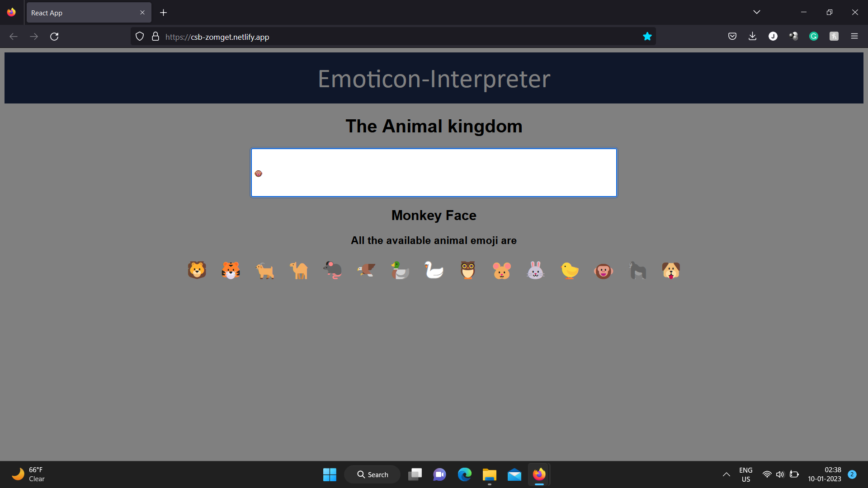Open the Windows Search bar

(x=372, y=474)
